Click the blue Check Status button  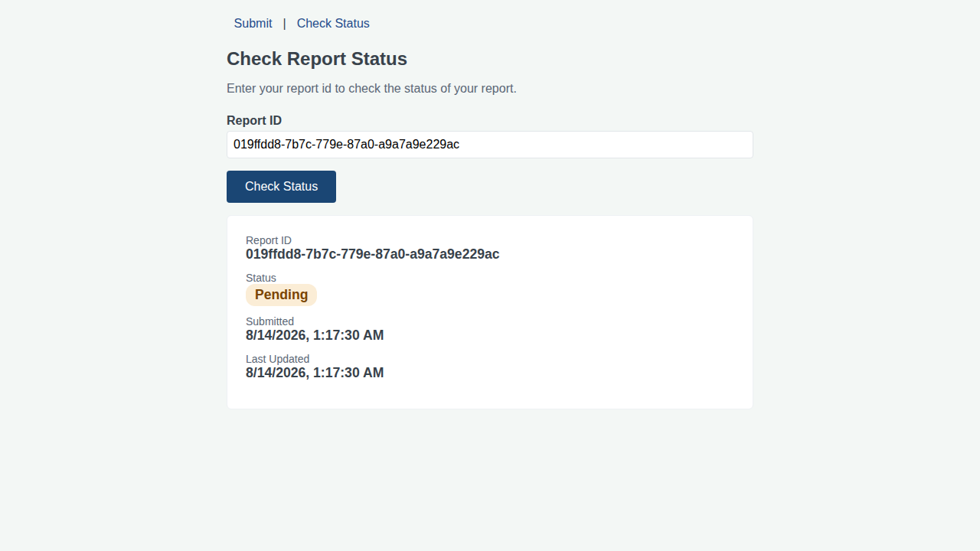[x=281, y=187]
